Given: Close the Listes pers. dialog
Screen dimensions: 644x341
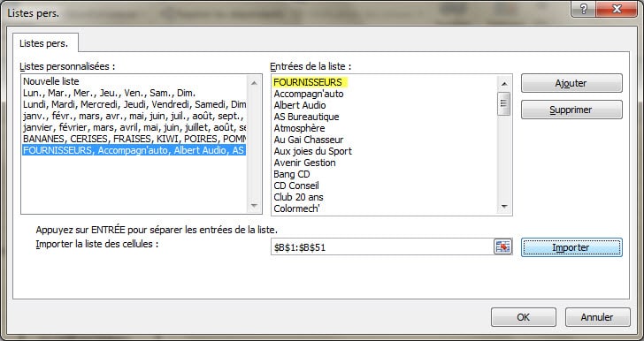Looking at the screenshot, I should pyautogui.click(x=617, y=9).
